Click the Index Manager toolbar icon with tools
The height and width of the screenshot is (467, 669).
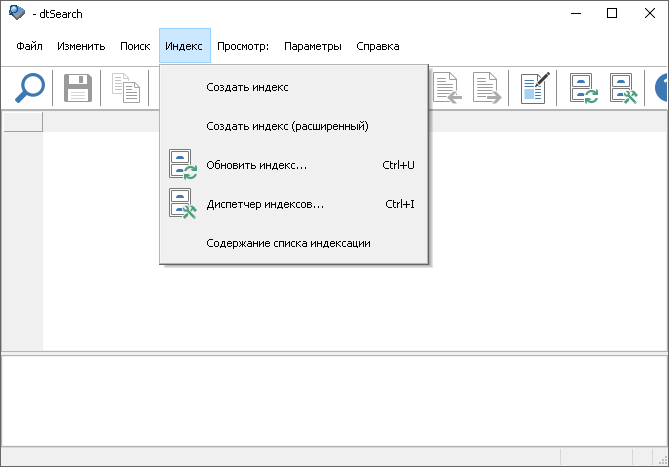tap(623, 88)
